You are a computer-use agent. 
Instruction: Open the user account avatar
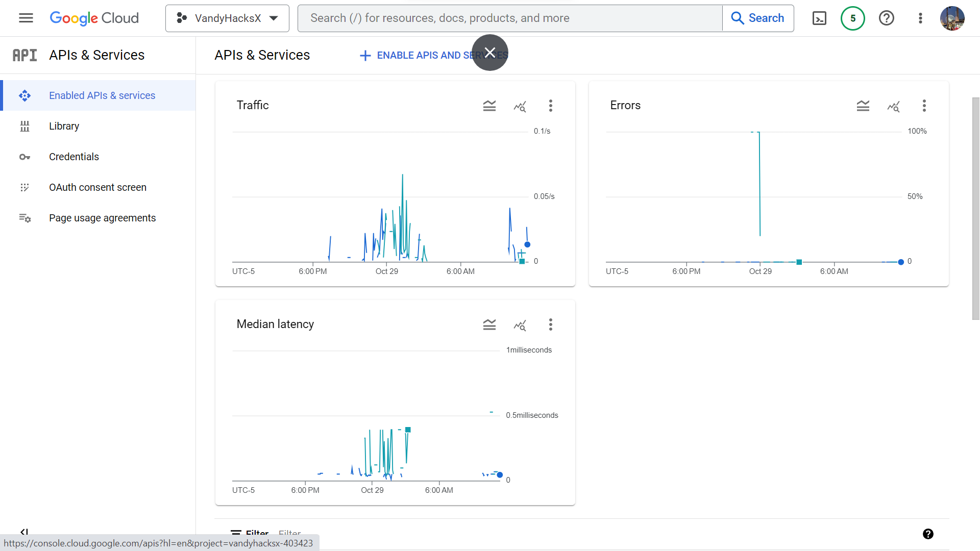(x=952, y=18)
